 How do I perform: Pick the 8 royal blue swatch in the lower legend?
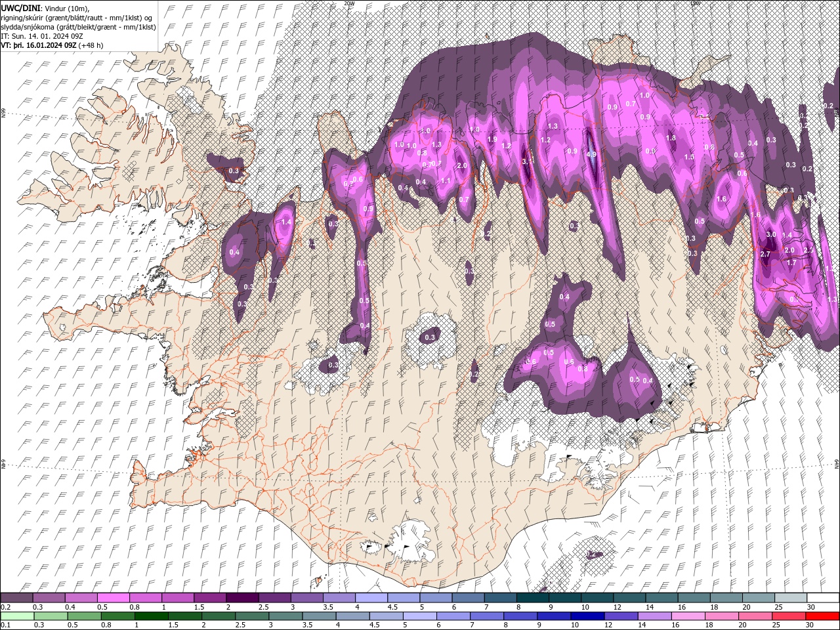click(x=520, y=616)
